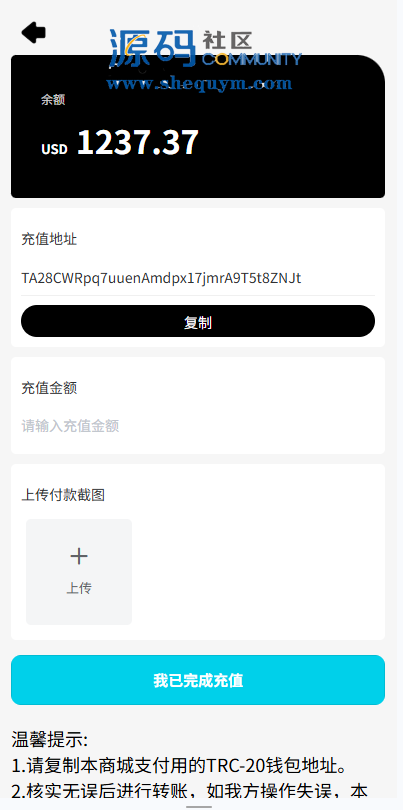Click tip two about verifying transfer
403x810 pixels.
point(189,791)
